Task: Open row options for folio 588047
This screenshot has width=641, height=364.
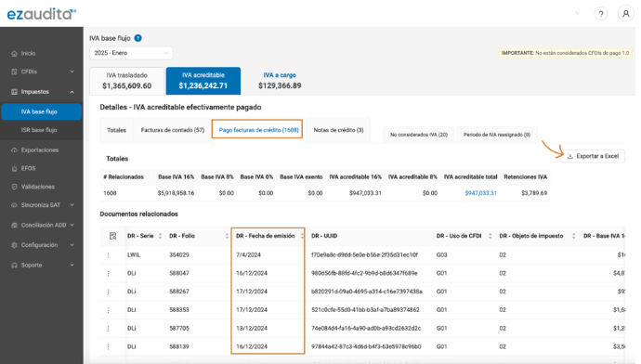Action: tap(109, 273)
